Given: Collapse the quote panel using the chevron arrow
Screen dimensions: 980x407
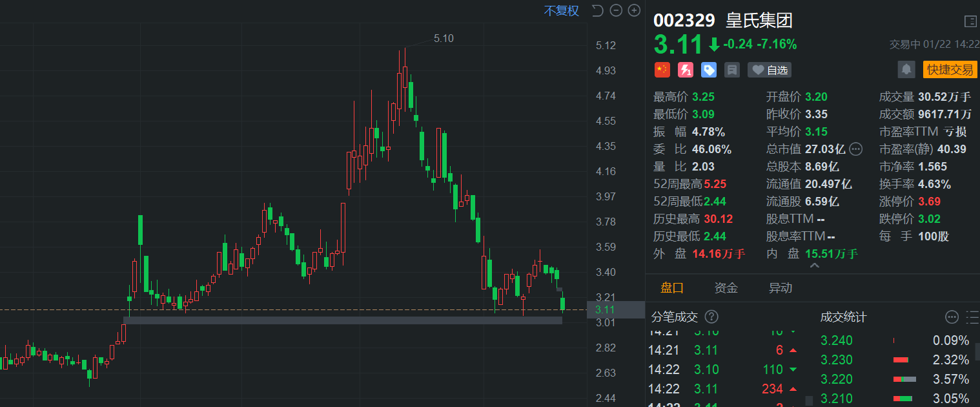Looking at the screenshot, I should [x=814, y=265].
